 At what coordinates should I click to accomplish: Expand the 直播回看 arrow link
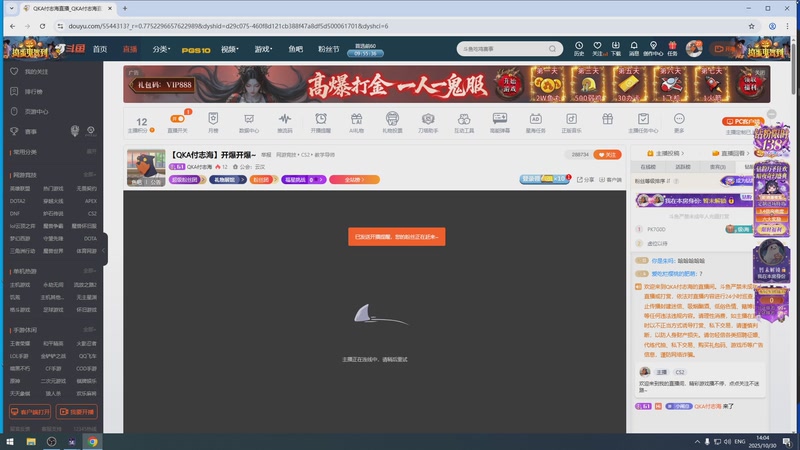tap(731, 153)
